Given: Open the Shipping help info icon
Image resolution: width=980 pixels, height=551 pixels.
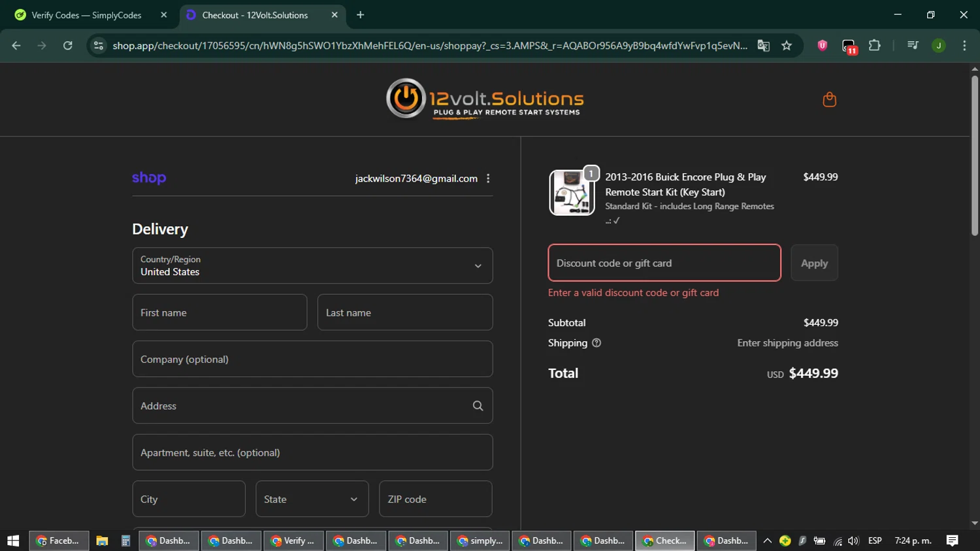Looking at the screenshot, I should tap(596, 343).
